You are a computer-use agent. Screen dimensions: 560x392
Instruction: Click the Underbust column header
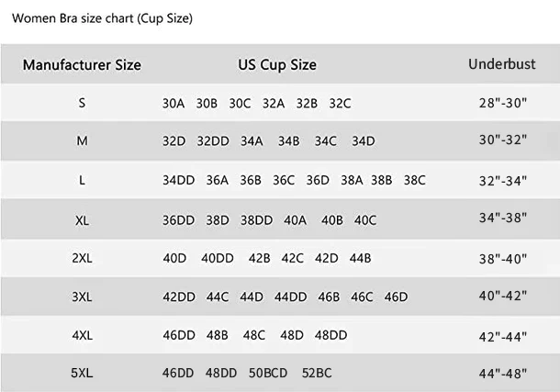(x=502, y=64)
